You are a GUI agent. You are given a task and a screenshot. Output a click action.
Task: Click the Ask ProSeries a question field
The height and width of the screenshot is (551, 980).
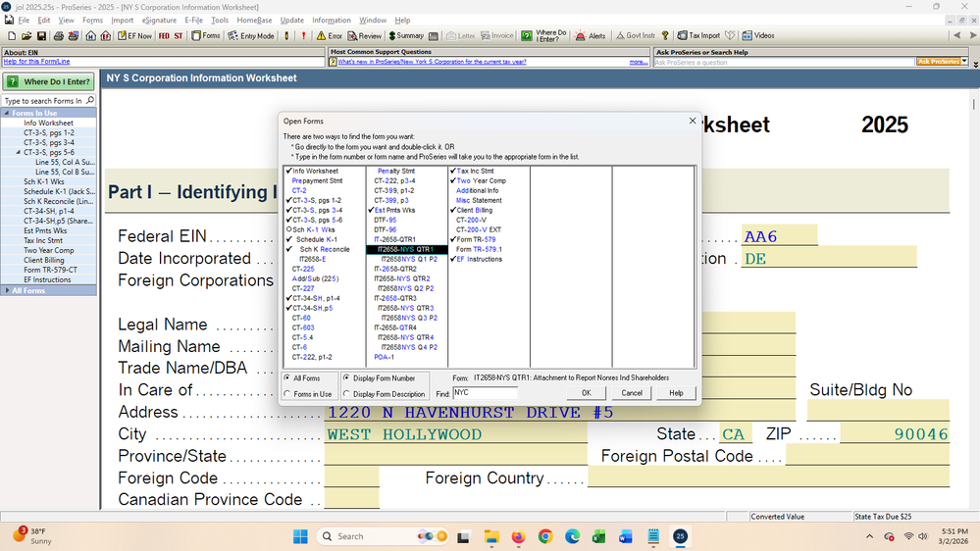[785, 62]
